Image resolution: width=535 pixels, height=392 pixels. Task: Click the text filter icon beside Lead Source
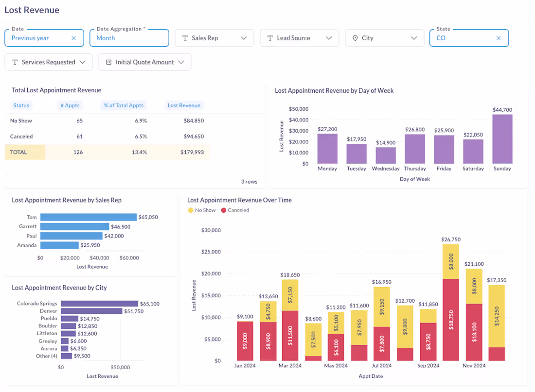(x=270, y=37)
